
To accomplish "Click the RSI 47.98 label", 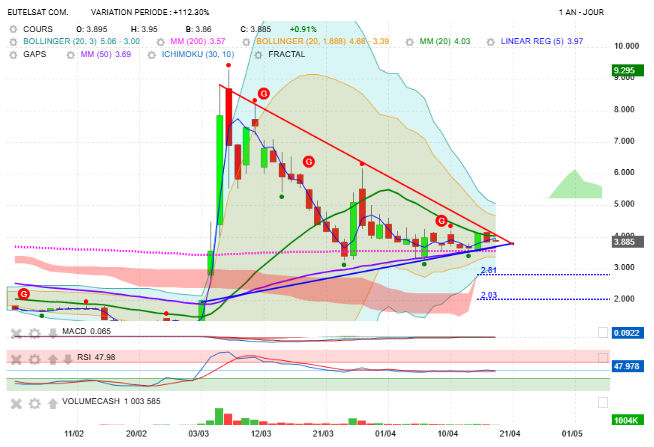I will [x=96, y=357].
